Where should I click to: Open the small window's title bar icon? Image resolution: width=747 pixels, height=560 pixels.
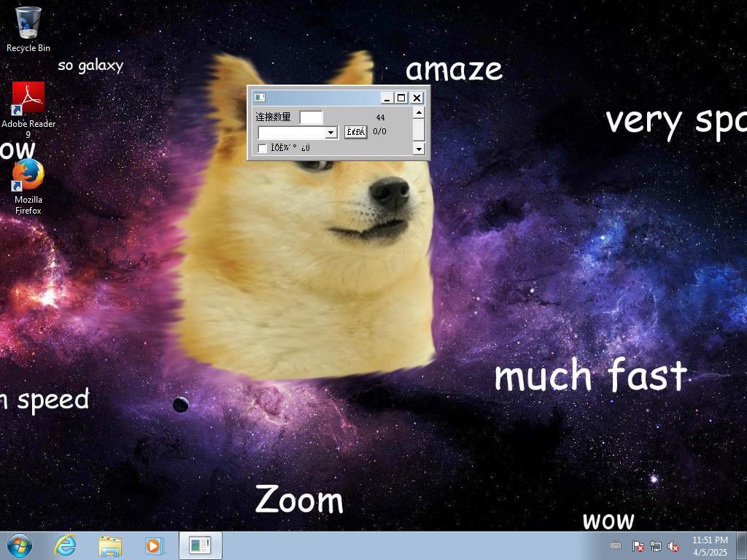(260, 98)
